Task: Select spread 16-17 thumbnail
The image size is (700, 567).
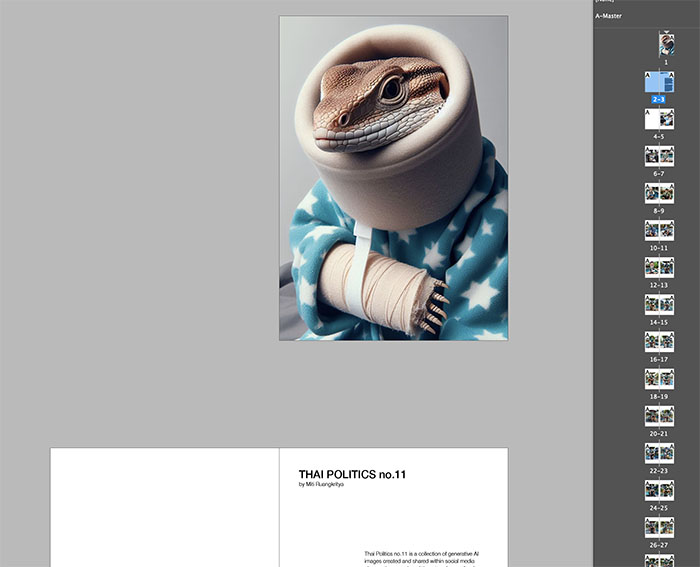Action: click(x=659, y=342)
